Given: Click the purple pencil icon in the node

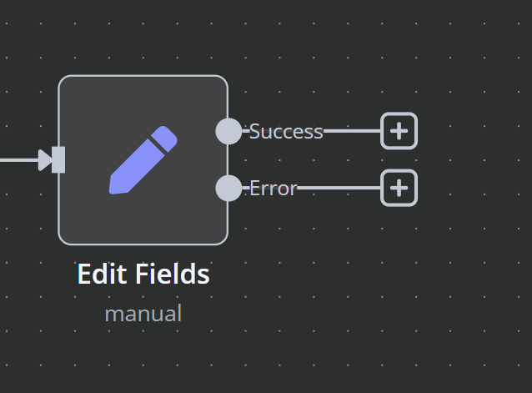Looking at the screenshot, I should click(x=143, y=160).
